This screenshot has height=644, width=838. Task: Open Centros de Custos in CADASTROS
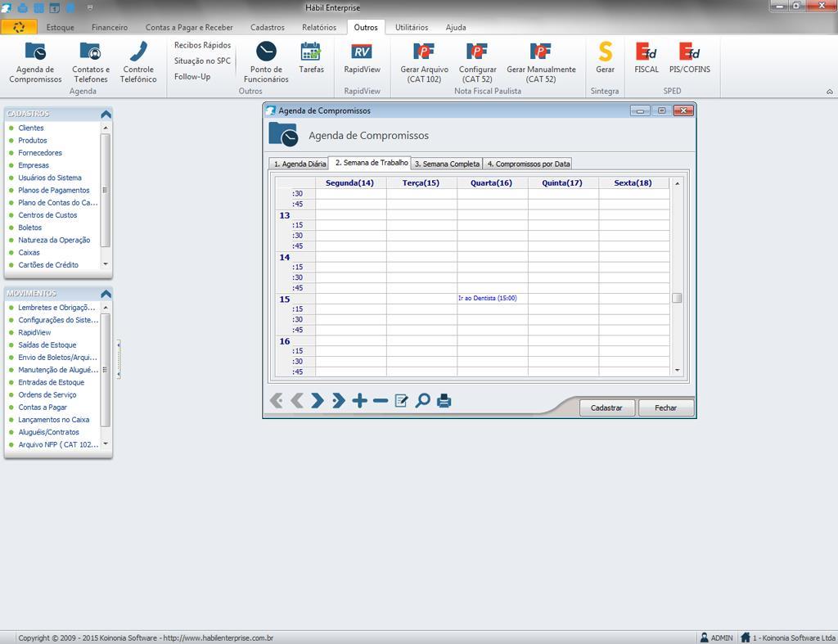point(47,215)
